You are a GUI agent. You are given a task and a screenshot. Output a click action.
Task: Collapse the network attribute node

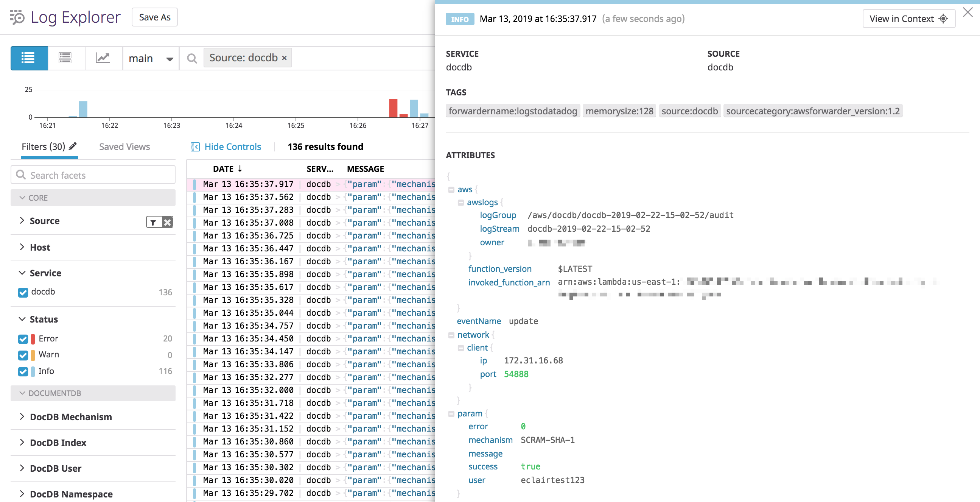(451, 335)
